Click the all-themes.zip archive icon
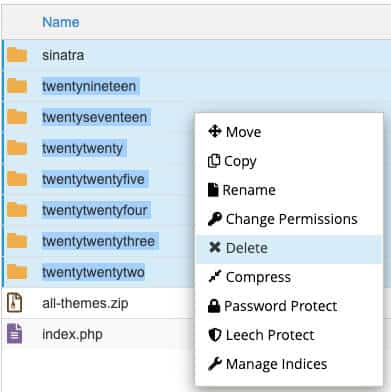This screenshot has width=391, height=392. click(x=15, y=303)
